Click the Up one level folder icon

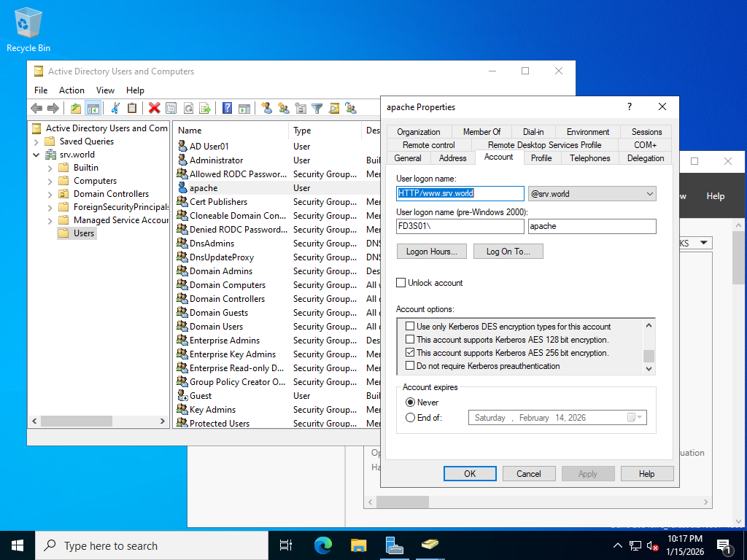[x=75, y=108]
